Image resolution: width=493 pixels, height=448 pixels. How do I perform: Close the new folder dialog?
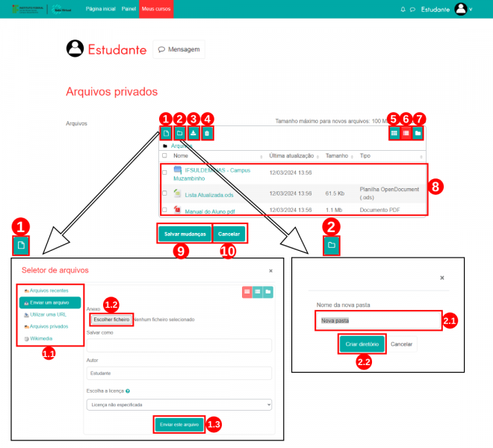point(442,278)
